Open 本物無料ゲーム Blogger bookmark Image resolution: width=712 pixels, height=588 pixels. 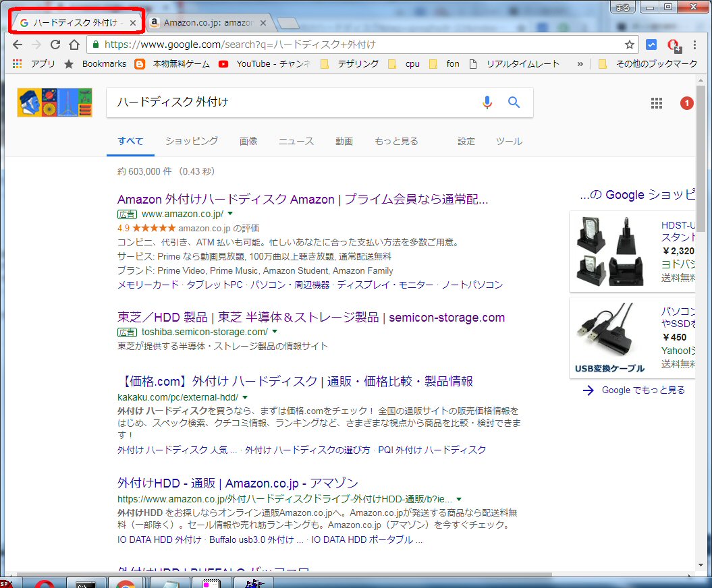172,63
